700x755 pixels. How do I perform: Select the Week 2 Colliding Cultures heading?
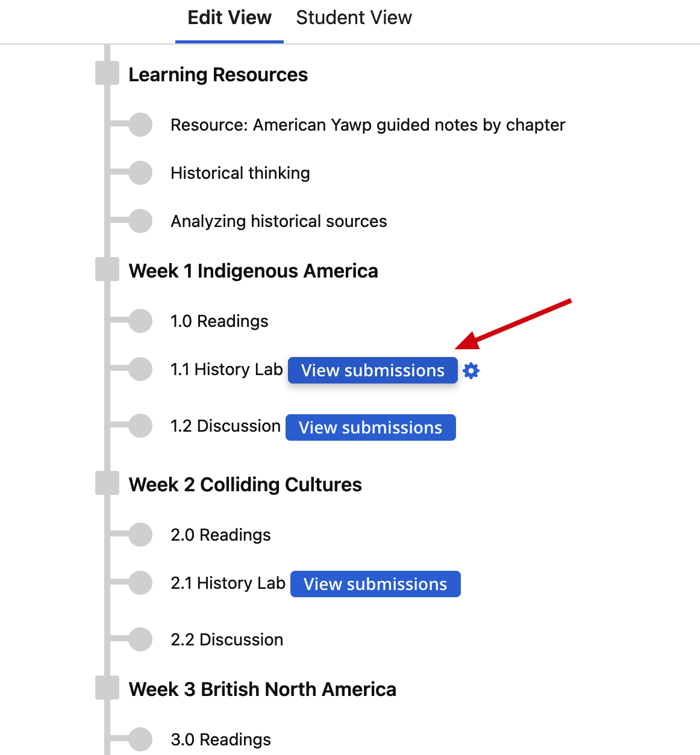pos(245,485)
